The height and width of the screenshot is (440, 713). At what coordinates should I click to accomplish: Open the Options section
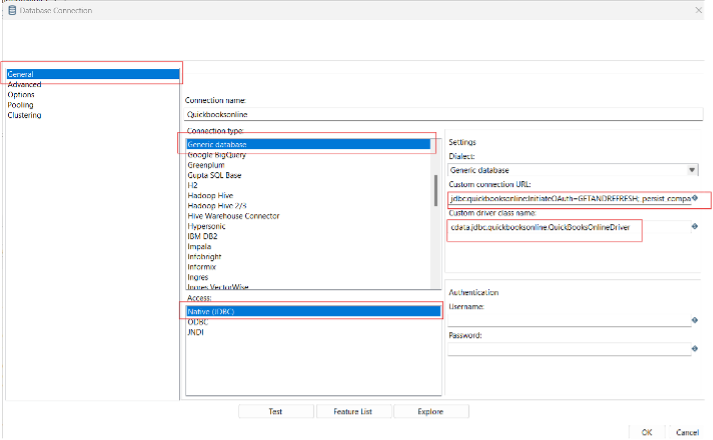pyautogui.click(x=21, y=95)
